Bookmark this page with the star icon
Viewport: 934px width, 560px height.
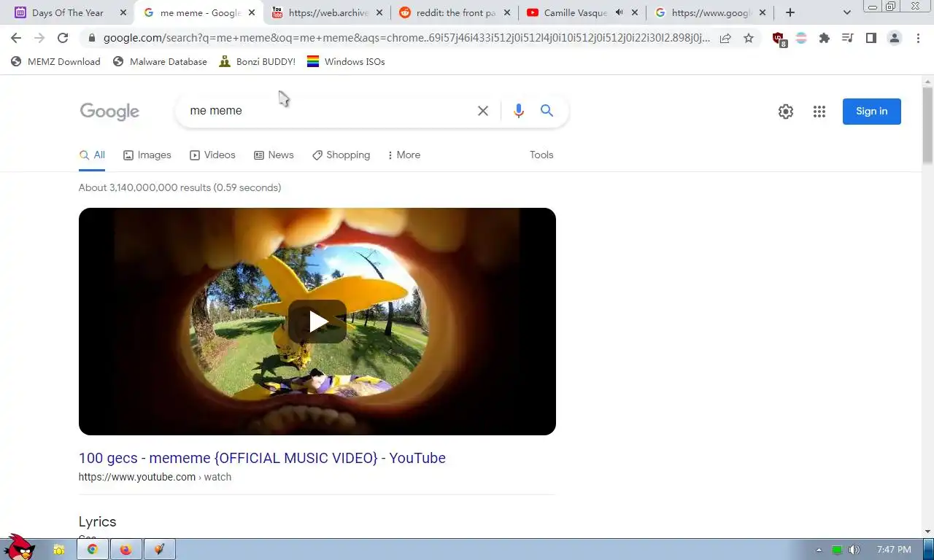pos(749,38)
